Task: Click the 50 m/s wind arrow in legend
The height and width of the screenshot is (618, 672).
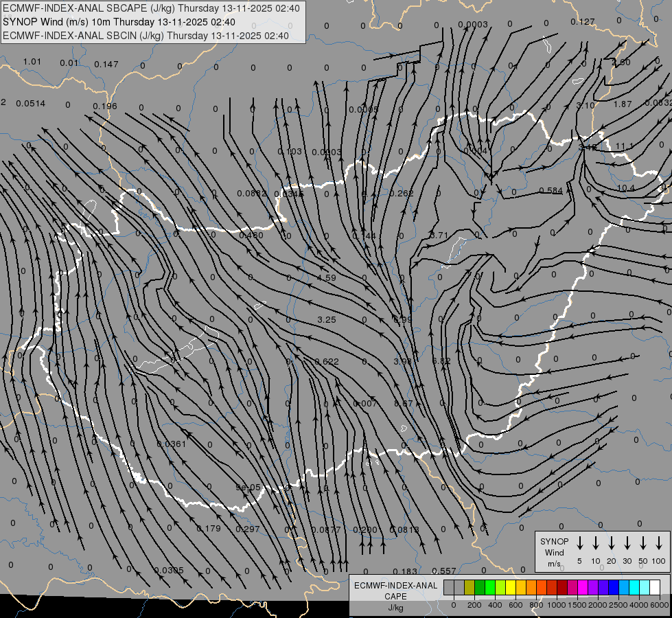Action: [x=643, y=543]
